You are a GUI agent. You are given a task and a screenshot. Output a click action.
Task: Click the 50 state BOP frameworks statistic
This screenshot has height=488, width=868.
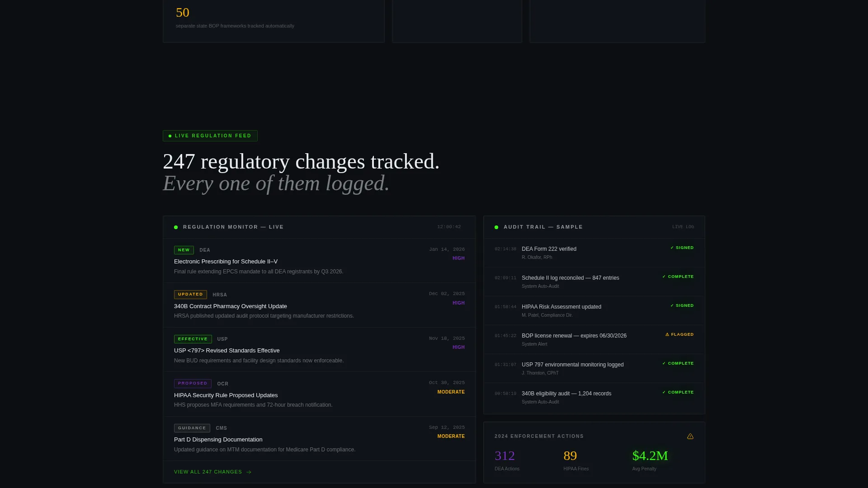click(x=183, y=13)
